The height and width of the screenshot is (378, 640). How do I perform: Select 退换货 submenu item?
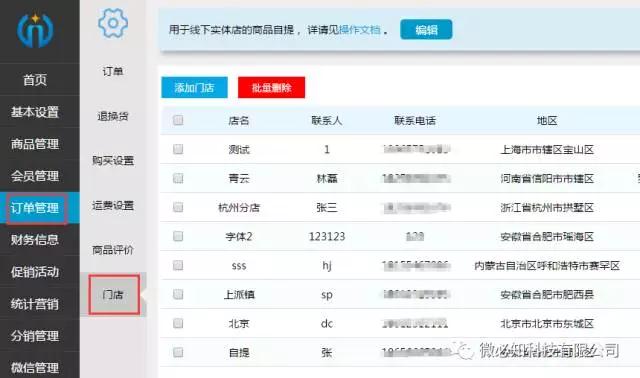pos(113,116)
